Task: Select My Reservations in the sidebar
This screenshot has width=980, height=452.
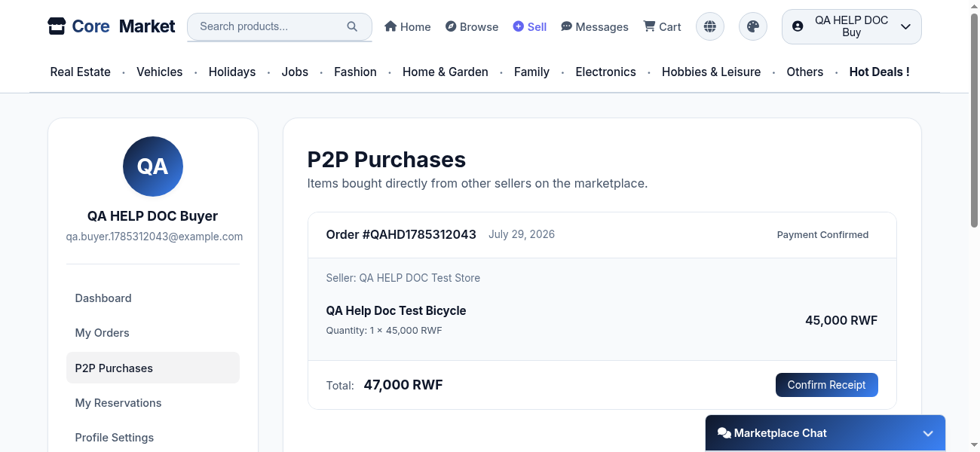Action: (153, 403)
